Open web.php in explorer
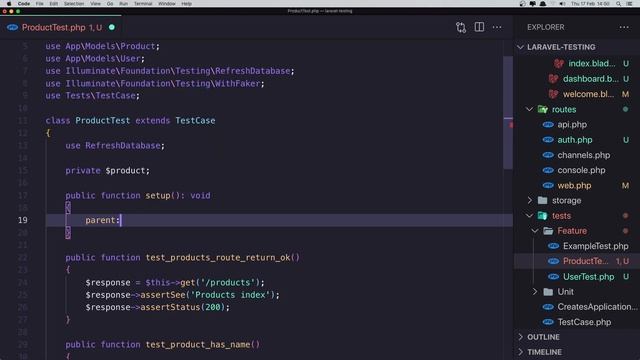The height and width of the screenshot is (360, 640). click(x=574, y=185)
